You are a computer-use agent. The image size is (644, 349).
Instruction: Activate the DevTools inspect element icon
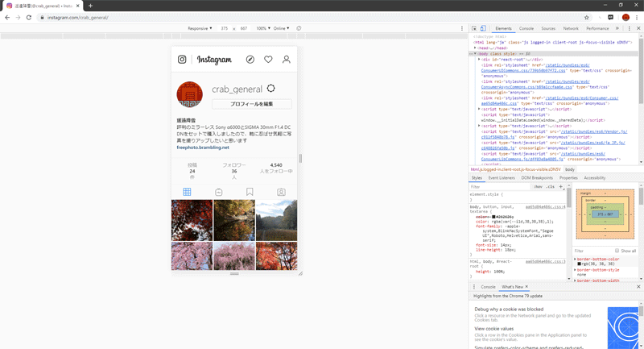pos(474,28)
